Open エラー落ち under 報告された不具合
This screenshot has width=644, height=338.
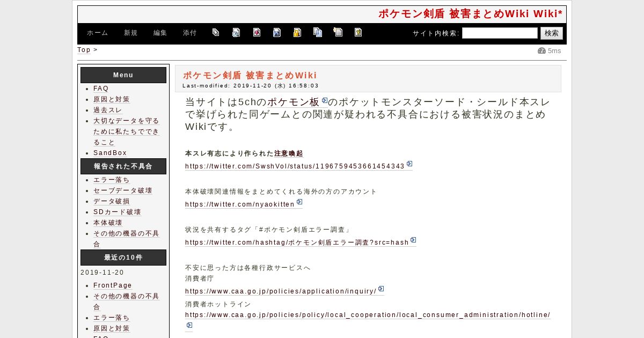point(112,180)
